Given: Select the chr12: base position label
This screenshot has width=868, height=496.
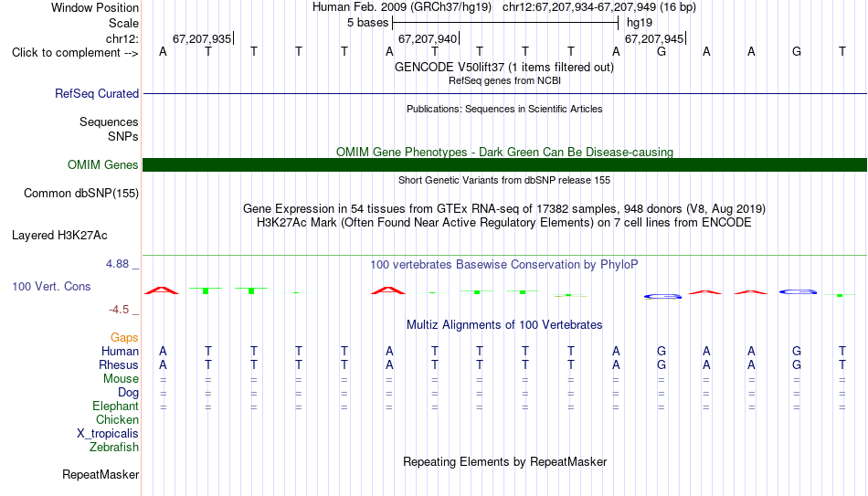Looking at the screenshot, I should tap(122, 38).
